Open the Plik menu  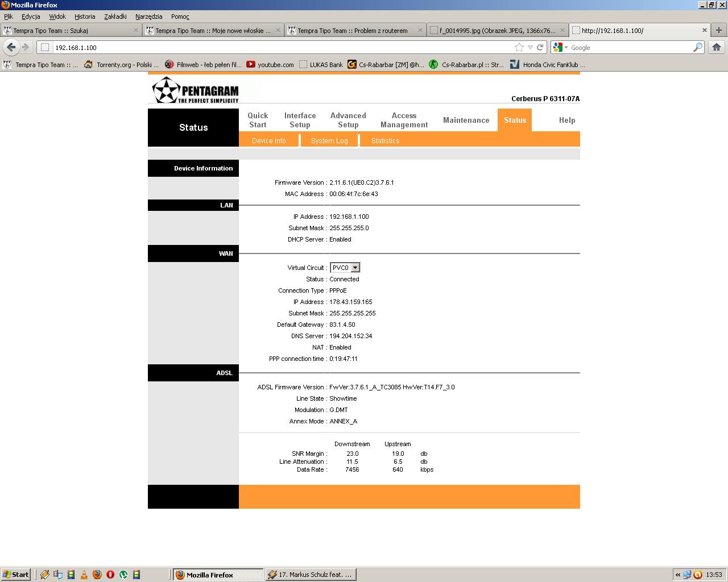[x=9, y=16]
